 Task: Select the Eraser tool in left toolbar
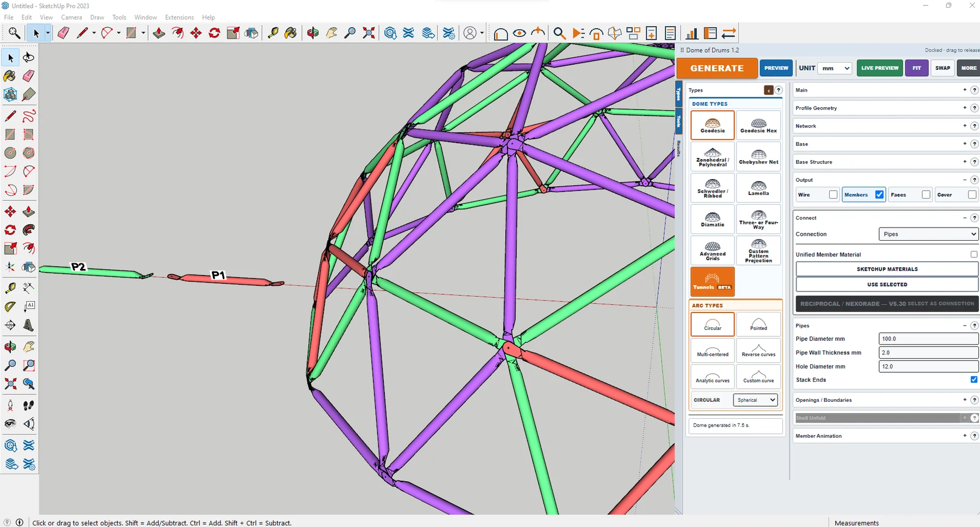29,76
